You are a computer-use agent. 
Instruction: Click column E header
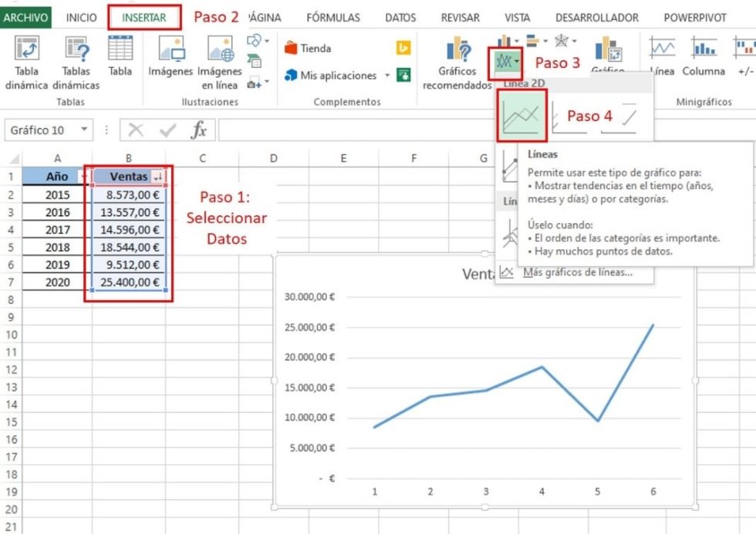(x=343, y=158)
